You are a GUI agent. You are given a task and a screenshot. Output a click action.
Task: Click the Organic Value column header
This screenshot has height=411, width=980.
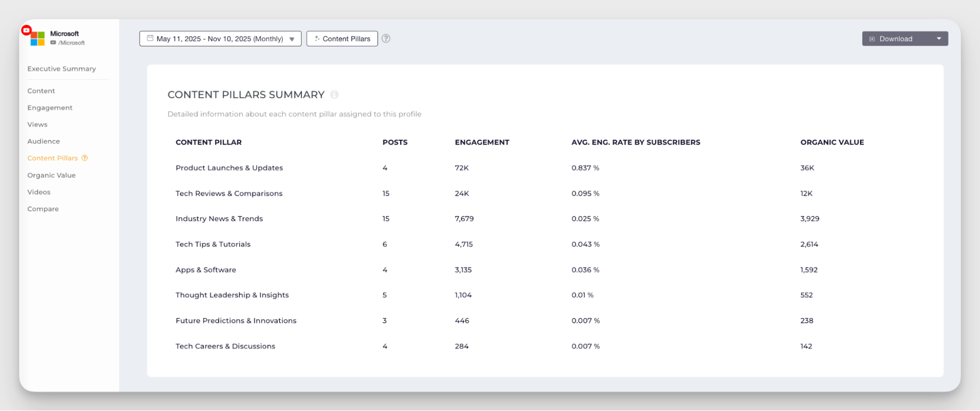[832, 143]
